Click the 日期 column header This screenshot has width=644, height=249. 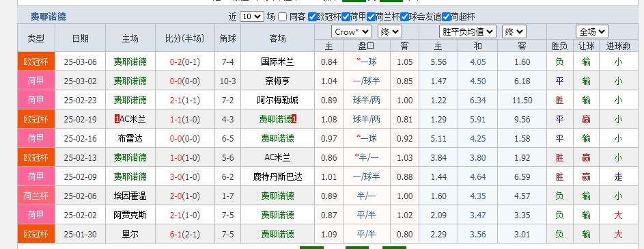tap(80, 38)
